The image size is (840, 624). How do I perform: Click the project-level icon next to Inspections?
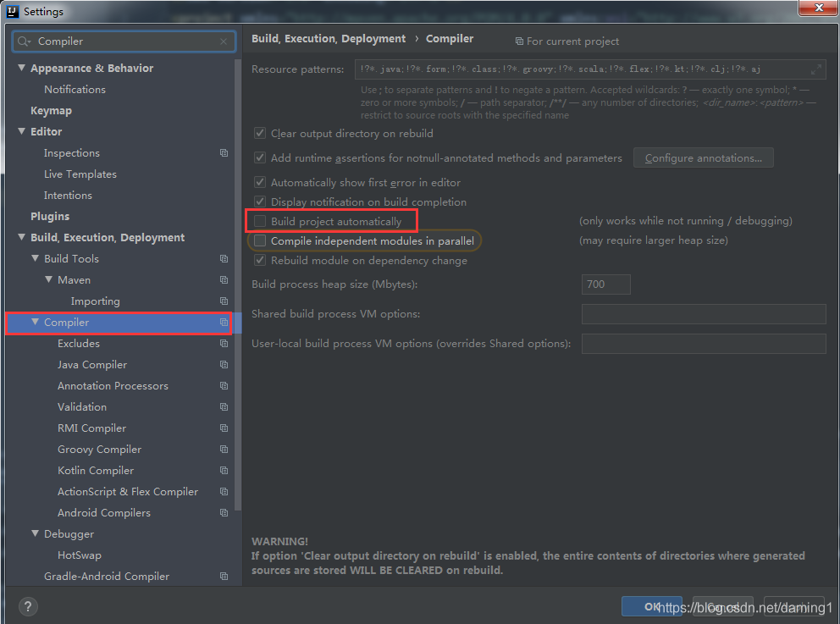[224, 153]
